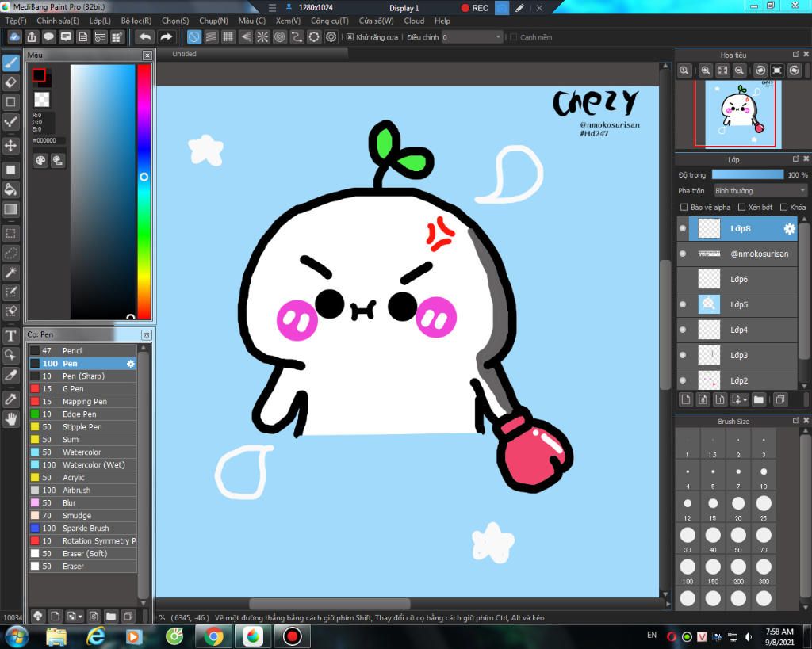Enable the vanishing point snap guide

tap(246, 37)
